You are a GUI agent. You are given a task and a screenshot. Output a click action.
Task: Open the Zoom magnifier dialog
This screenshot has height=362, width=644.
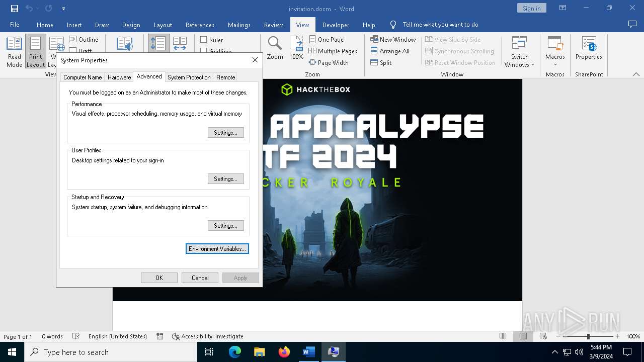click(275, 48)
